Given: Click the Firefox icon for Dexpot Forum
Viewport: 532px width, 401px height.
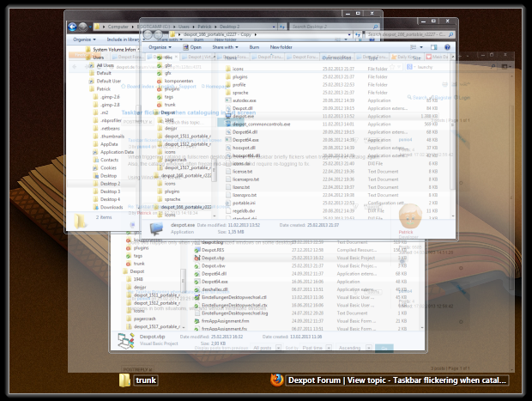Looking at the screenshot, I should [x=275, y=380].
